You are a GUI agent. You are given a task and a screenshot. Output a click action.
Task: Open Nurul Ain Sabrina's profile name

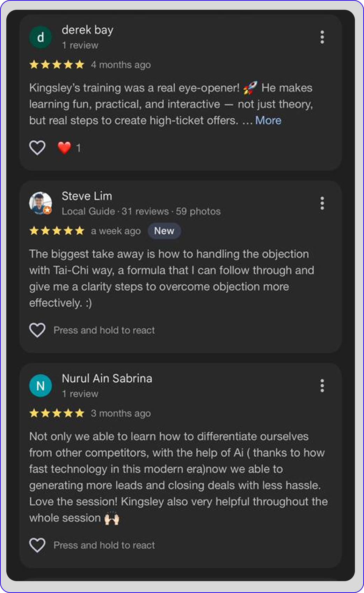[x=107, y=378]
